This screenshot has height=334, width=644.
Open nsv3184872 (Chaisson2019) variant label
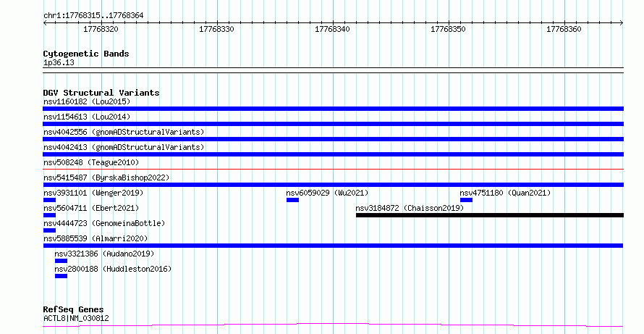tap(410, 208)
